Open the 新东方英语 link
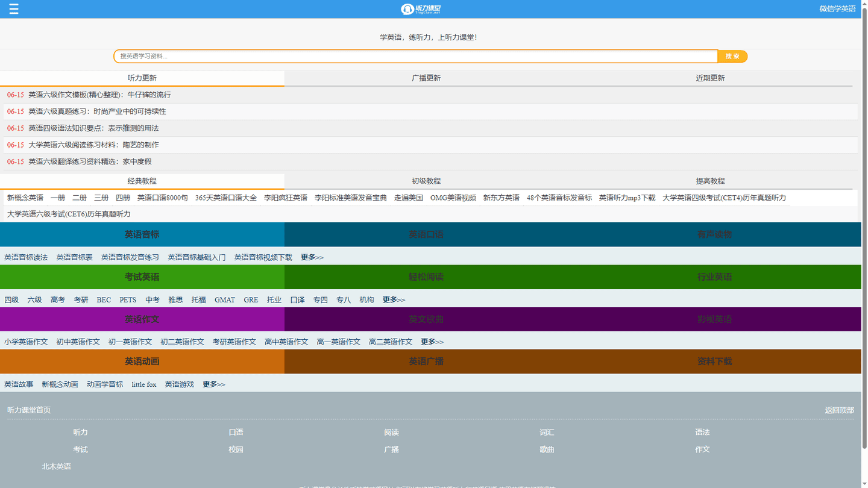This screenshot has height=488, width=868. coord(502,198)
